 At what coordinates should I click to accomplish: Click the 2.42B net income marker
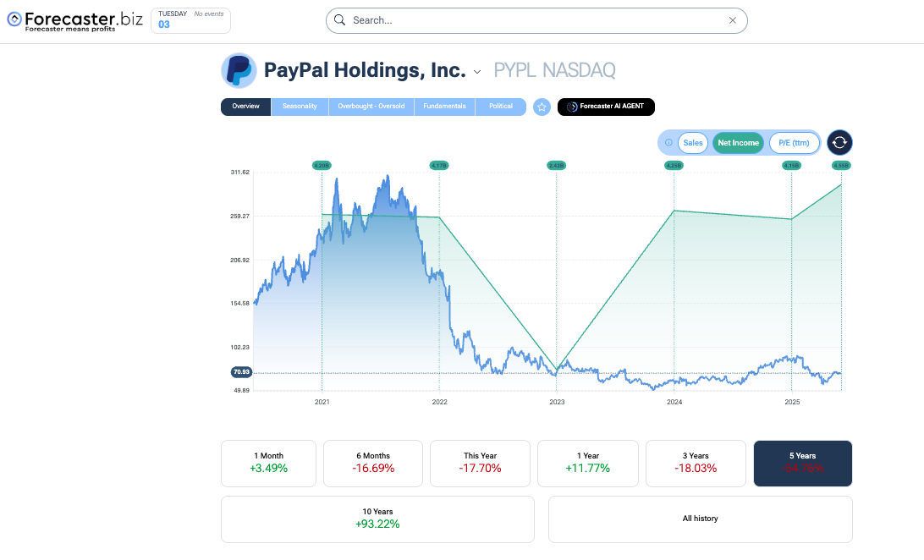[x=556, y=166]
